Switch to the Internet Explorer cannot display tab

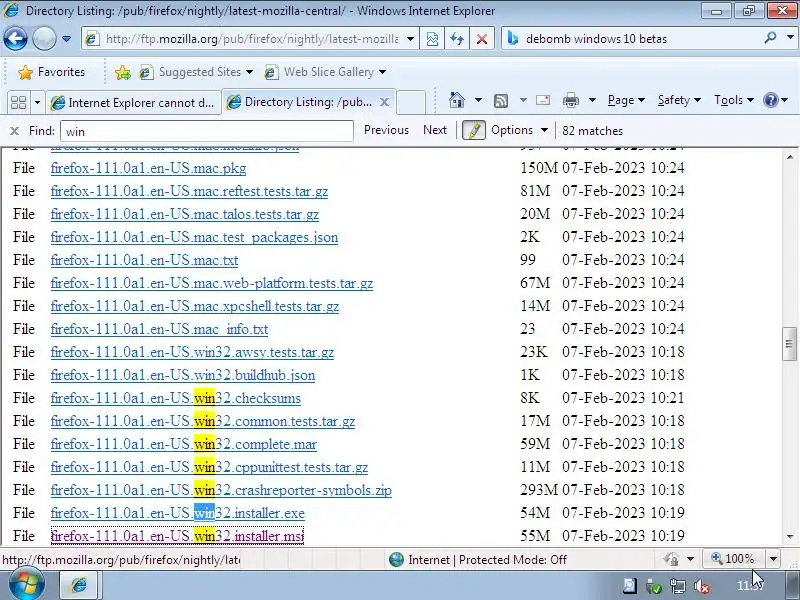coord(134,103)
